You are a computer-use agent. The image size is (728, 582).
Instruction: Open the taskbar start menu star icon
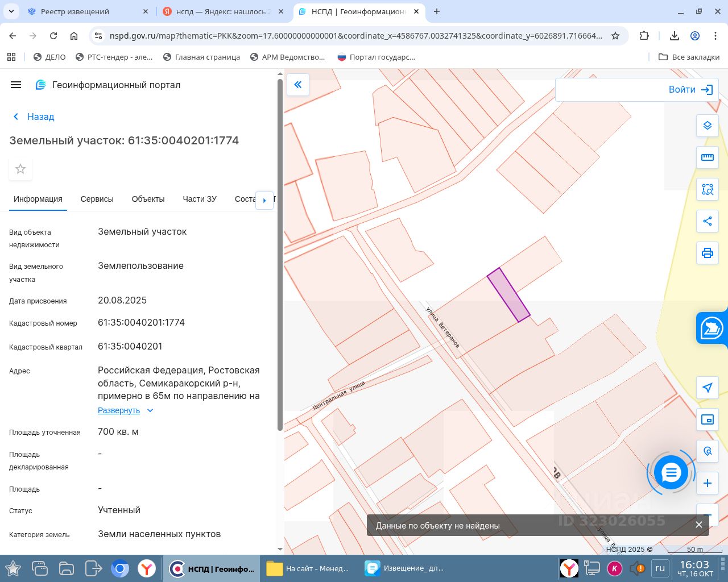pyautogui.click(x=13, y=568)
